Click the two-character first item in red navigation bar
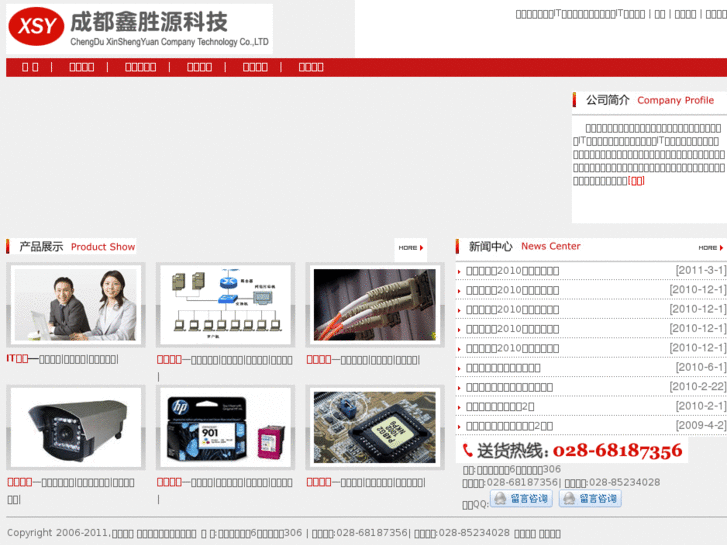 click(30, 67)
